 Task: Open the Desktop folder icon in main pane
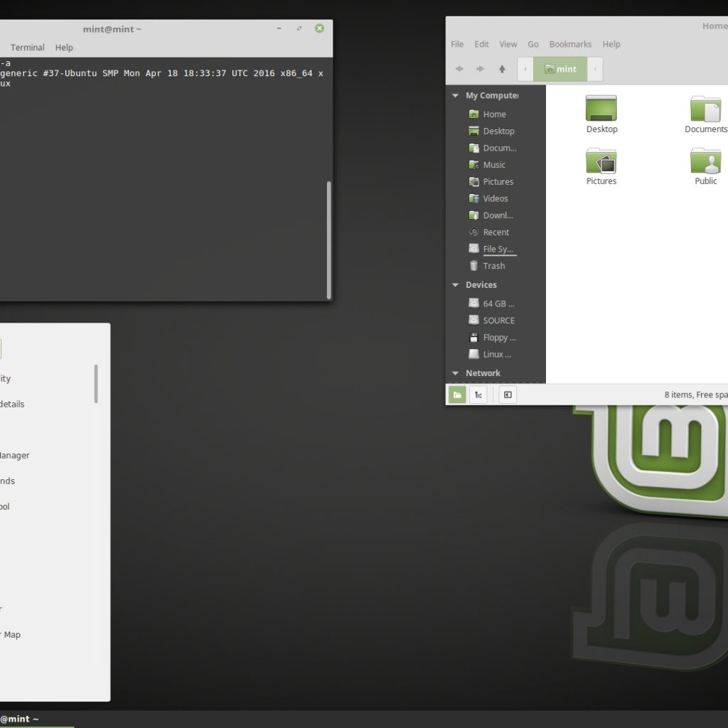601,114
